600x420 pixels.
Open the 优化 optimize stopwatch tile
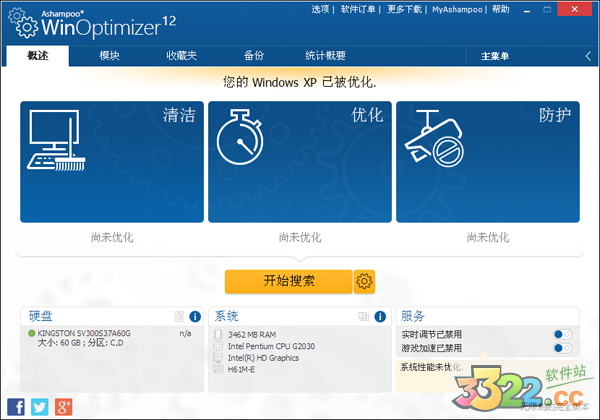tap(300, 161)
